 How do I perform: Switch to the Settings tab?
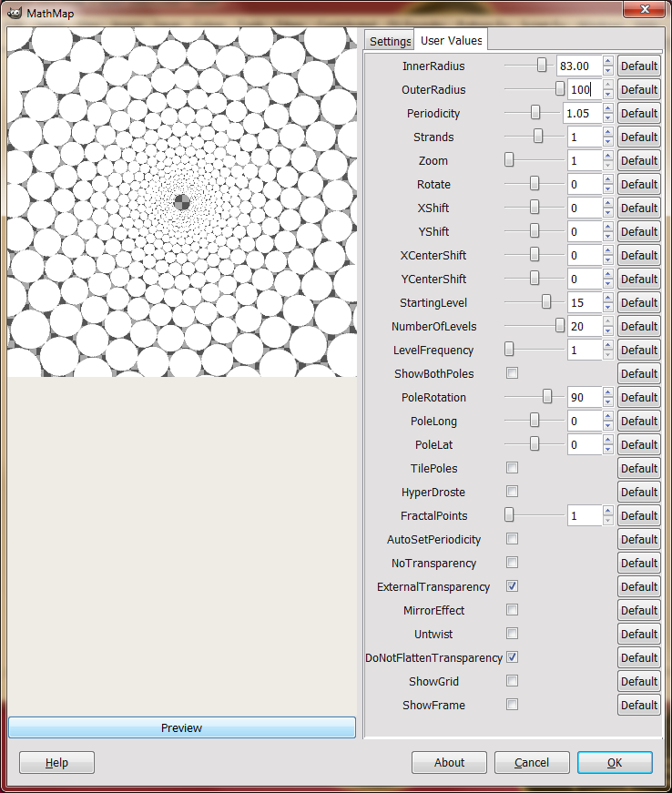click(x=390, y=41)
